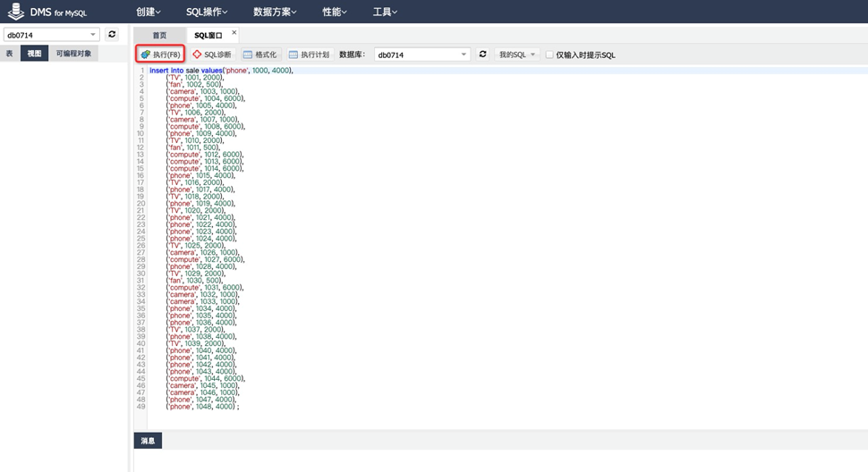868x472 pixels.
Task: Click the first SQL line 'insert into sale values'
Action: tap(221, 71)
